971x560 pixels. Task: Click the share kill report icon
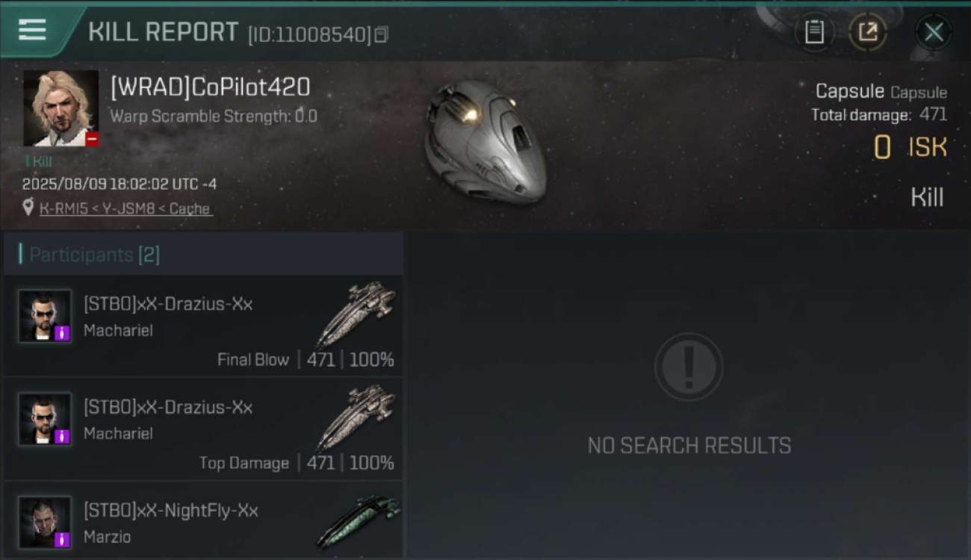tap(867, 32)
